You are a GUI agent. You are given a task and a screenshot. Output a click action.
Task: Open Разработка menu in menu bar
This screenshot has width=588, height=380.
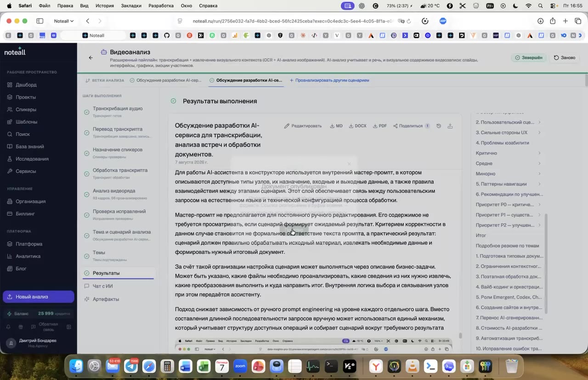point(161,6)
